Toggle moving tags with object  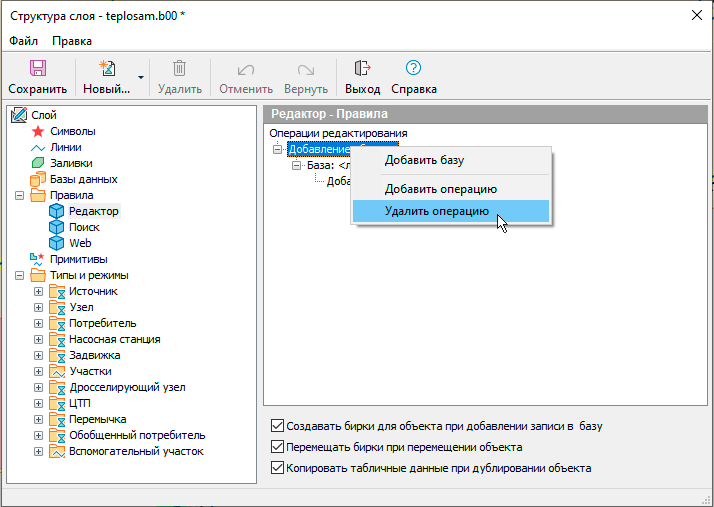click(278, 447)
